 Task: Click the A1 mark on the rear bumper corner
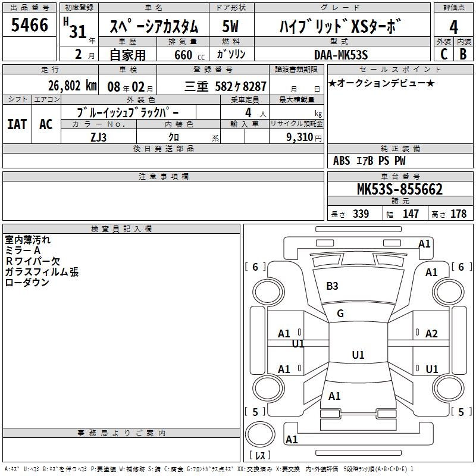(x=292, y=440)
